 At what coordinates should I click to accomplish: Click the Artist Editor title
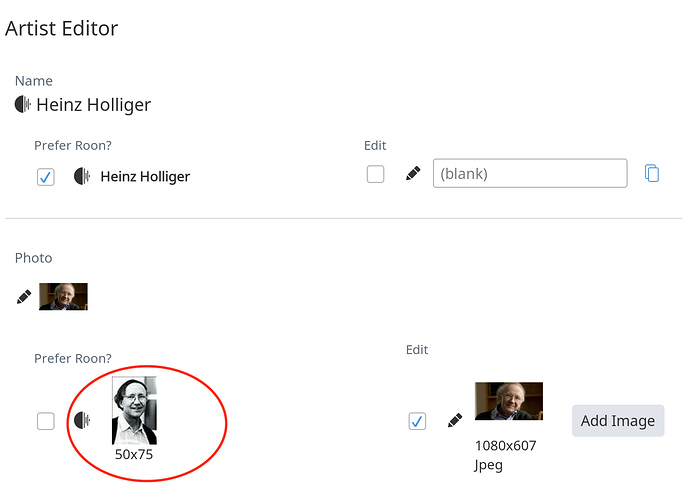[61, 28]
